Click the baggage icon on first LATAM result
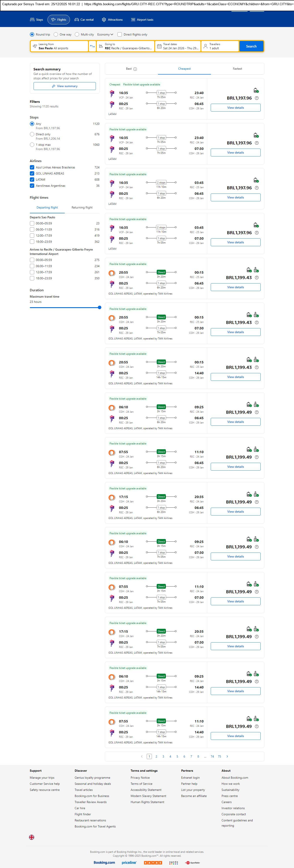This screenshot has height=868, width=294. (256, 90)
